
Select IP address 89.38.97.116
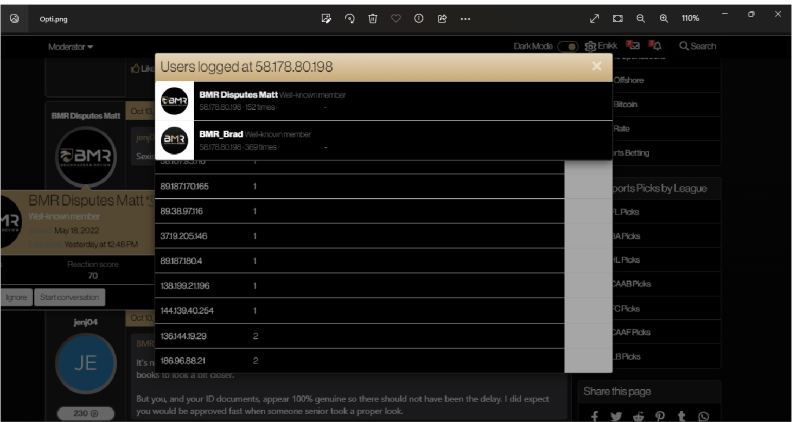[x=181, y=211]
